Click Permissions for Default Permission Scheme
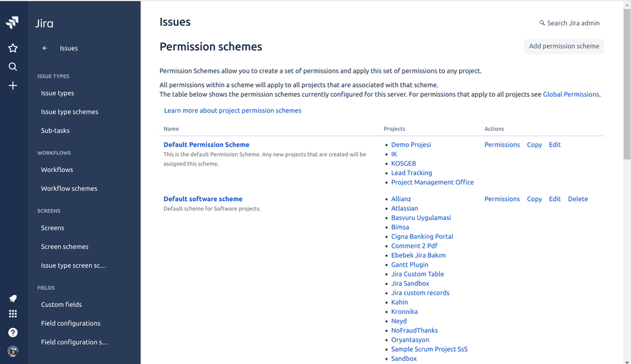 [x=502, y=145]
